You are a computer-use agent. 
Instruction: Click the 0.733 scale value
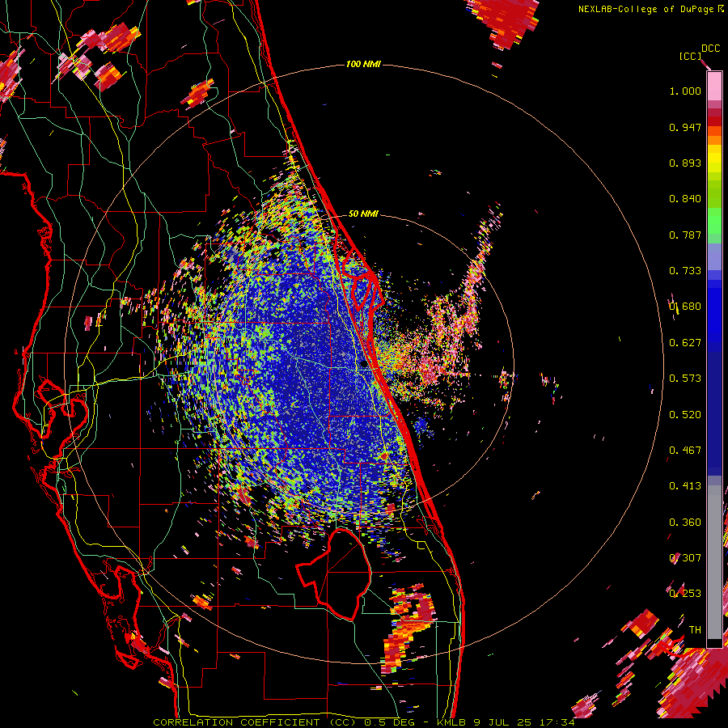point(685,271)
